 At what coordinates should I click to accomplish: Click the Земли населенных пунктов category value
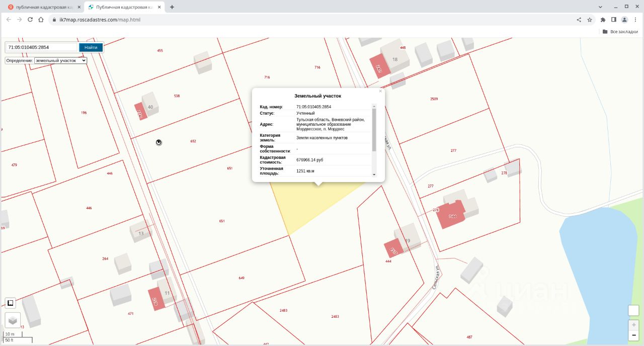click(322, 138)
